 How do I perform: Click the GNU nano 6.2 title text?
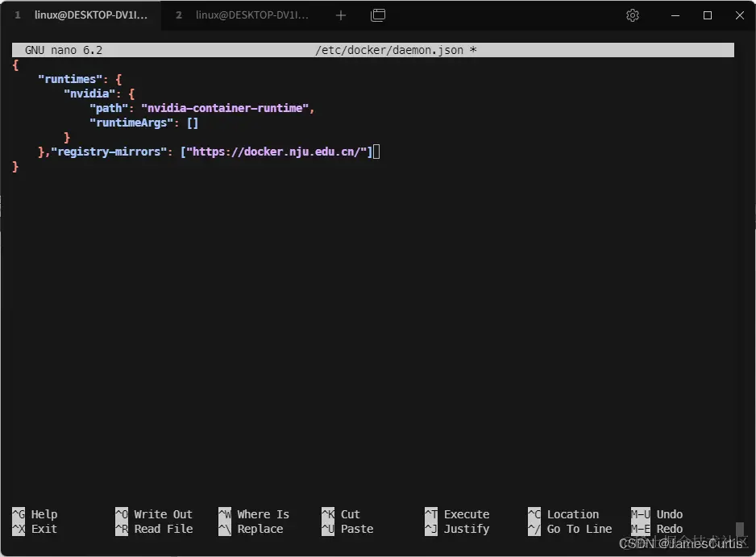pos(64,50)
